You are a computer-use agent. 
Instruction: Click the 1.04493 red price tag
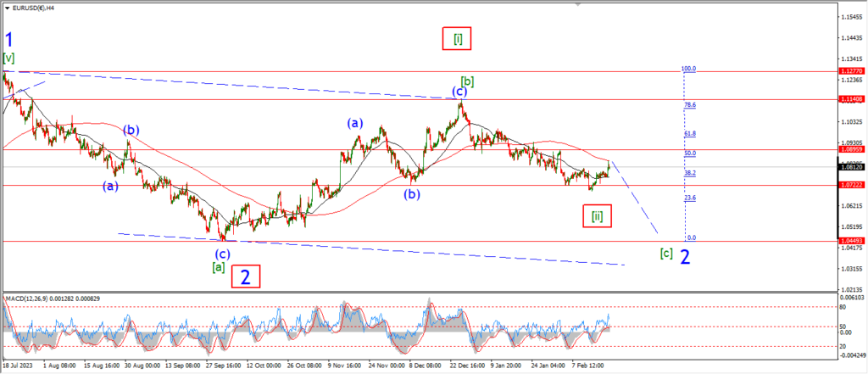click(x=851, y=241)
